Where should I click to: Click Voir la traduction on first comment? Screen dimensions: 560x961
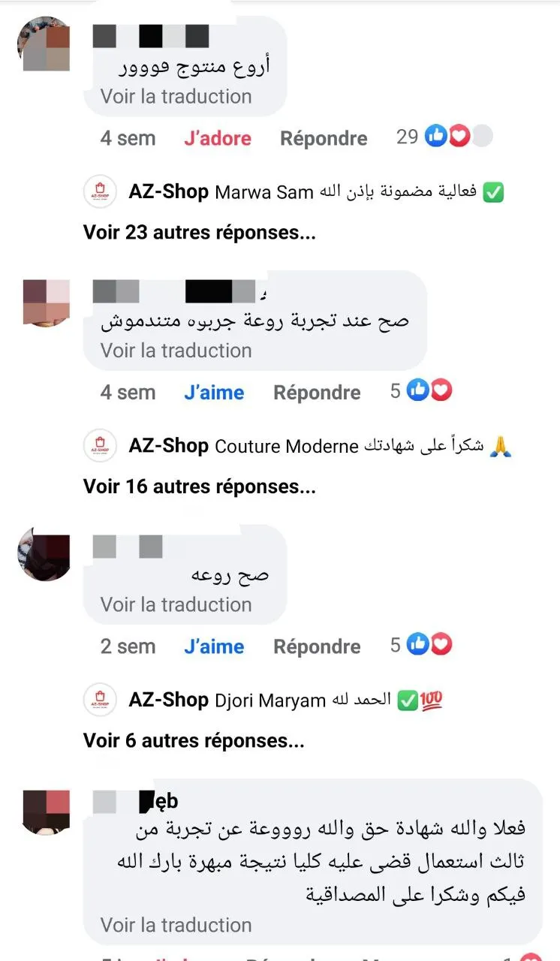[x=176, y=96]
